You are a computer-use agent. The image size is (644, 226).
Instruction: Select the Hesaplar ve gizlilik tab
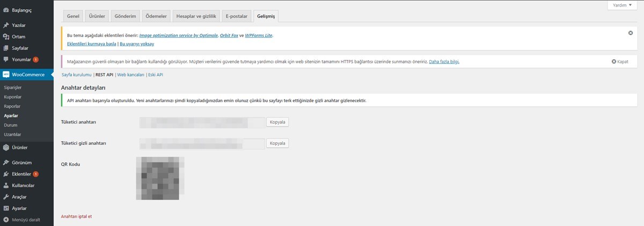tap(196, 16)
